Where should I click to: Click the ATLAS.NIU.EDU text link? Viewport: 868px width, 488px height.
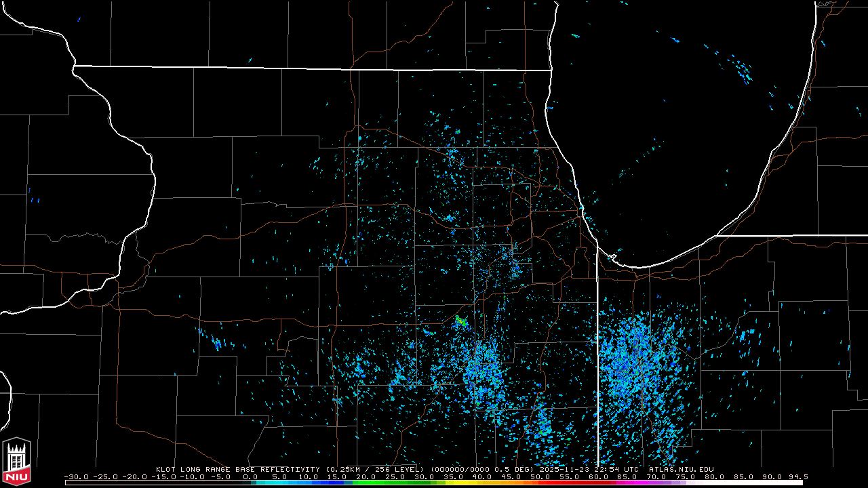coord(681,469)
